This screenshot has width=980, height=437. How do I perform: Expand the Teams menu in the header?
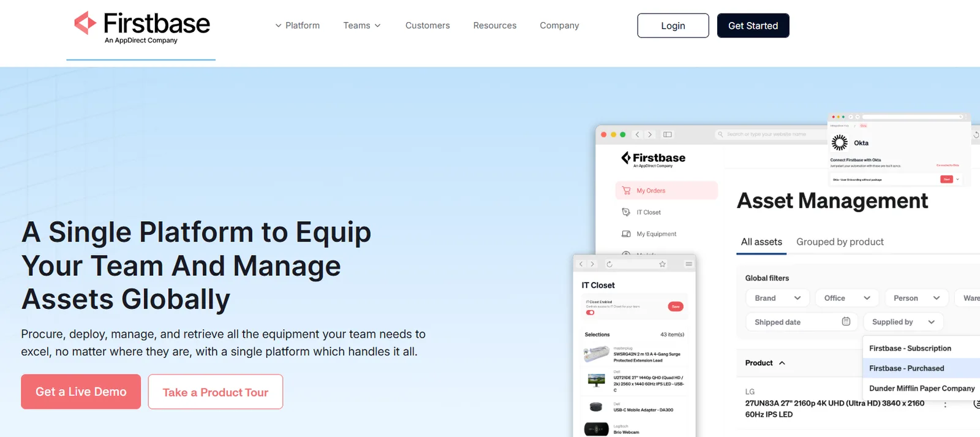362,25
